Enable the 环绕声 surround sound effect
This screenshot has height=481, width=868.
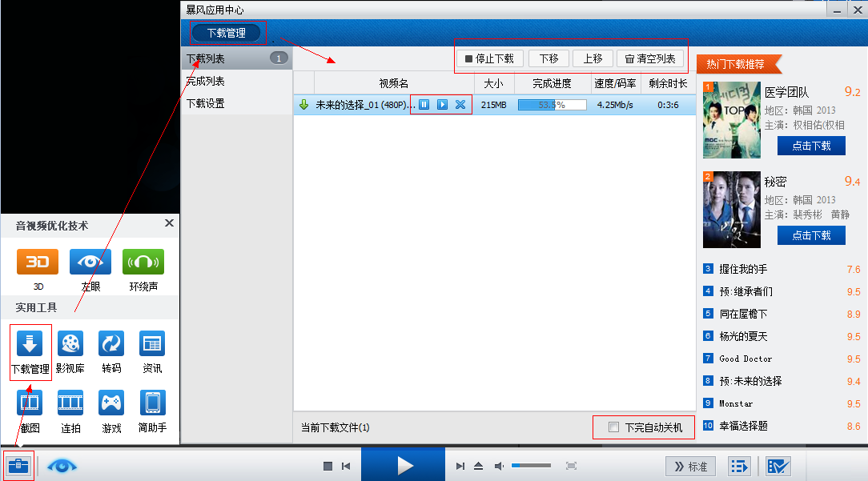pos(143,262)
